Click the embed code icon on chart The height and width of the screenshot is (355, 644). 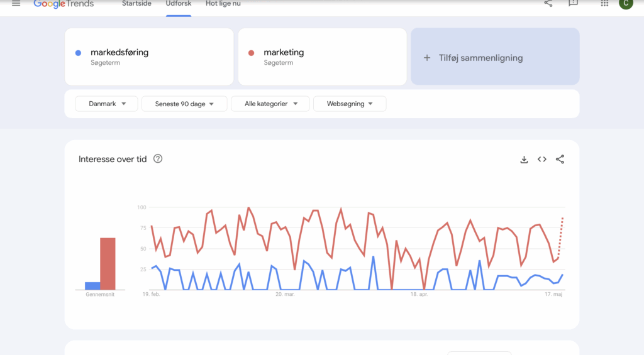[x=541, y=160]
